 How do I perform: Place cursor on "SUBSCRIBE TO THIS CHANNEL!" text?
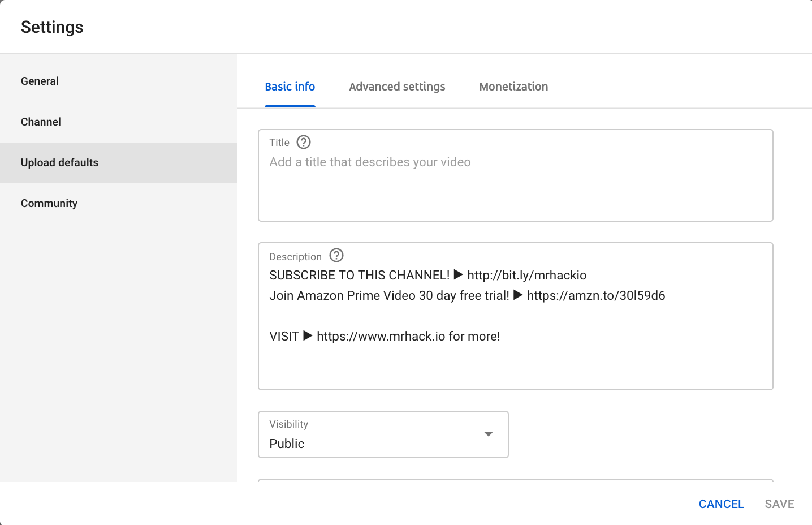click(x=359, y=276)
